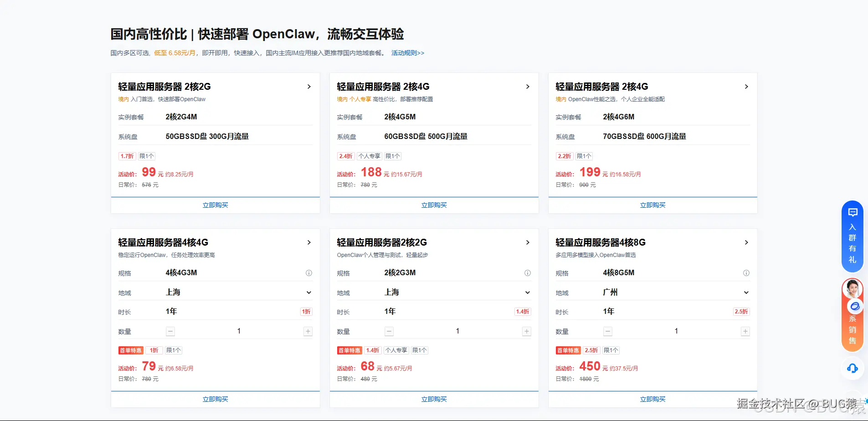Decrease quantity on the 4核8G5M card
868x421 pixels.
point(608,331)
